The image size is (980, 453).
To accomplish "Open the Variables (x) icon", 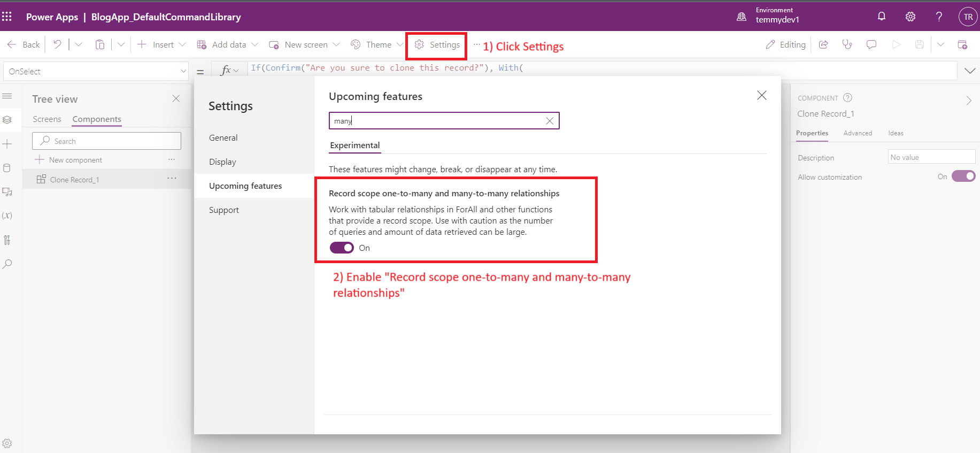I will click(7, 216).
